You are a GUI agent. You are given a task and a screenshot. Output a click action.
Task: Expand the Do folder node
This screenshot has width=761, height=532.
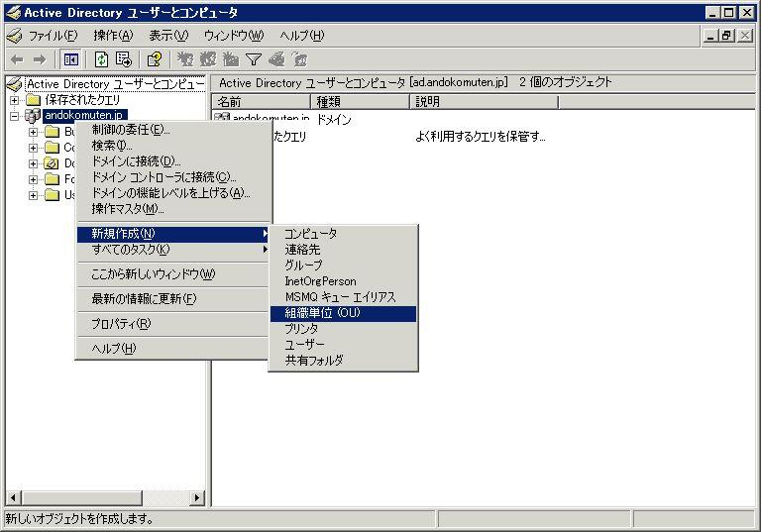pos(33,164)
